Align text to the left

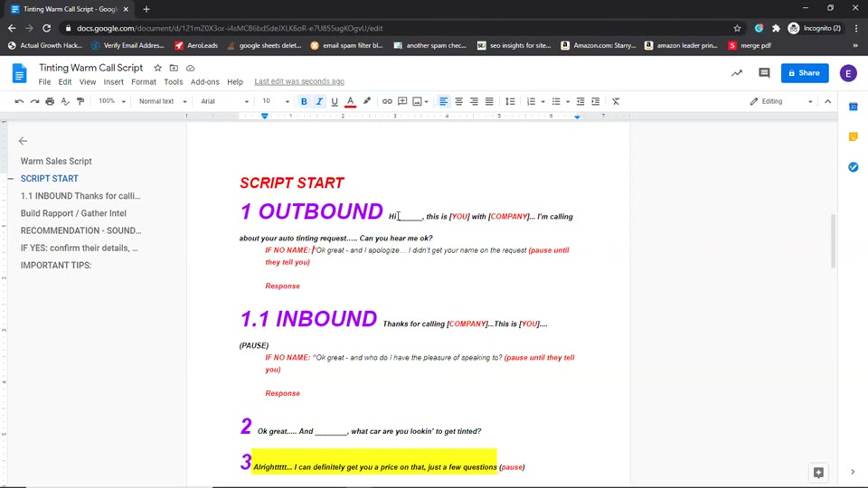click(x=443, y=101)
